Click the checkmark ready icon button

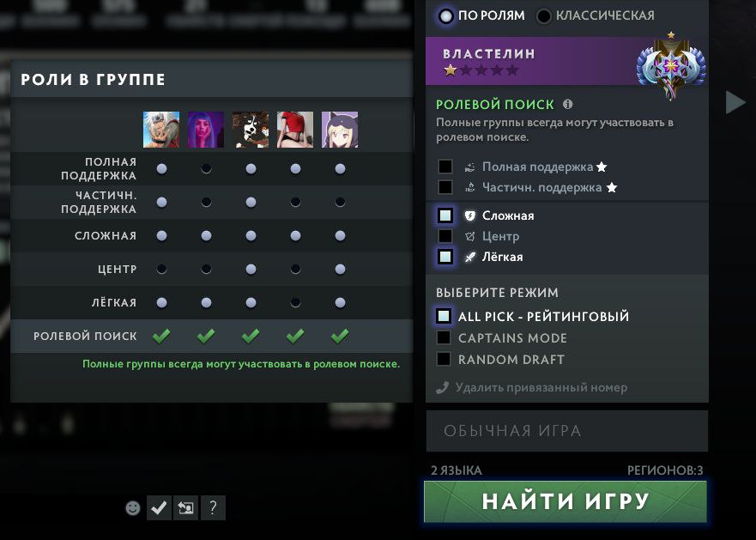coord(159,507)
